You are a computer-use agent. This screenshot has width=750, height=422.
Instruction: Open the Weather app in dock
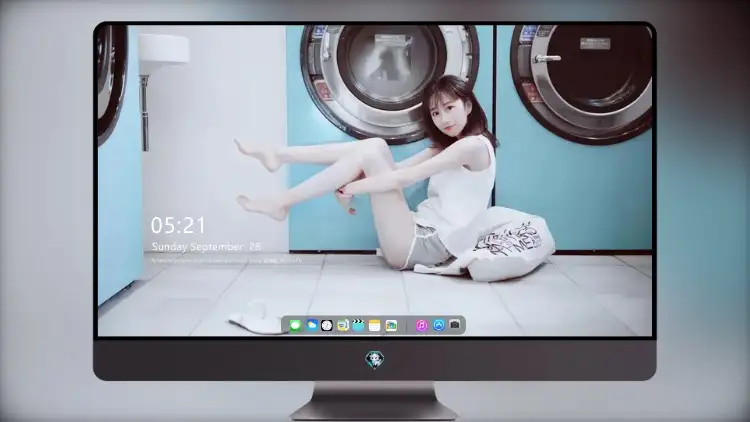(312, 325)
